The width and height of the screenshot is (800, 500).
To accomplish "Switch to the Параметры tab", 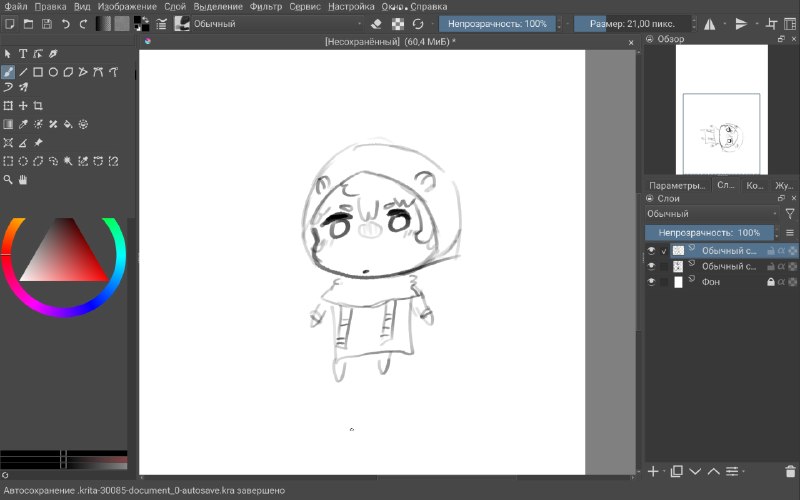I will click(x=677, y=186).
